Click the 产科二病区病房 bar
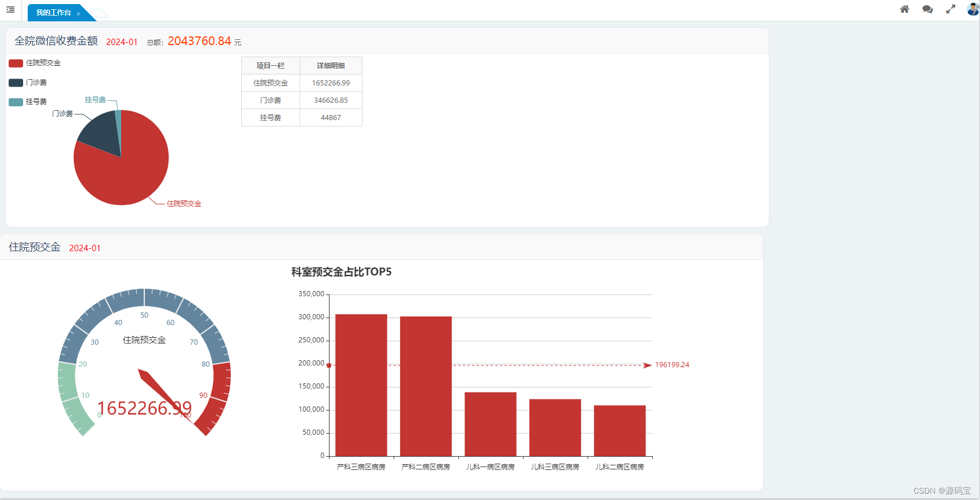Viewport: 980px width, 500px height. (x=426, y=386)
